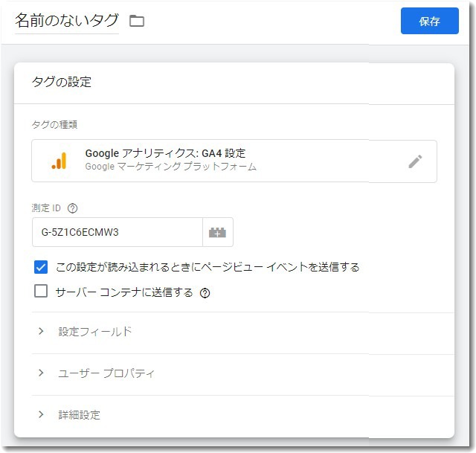
Task: Open the variable picker brick icon
Action: coord(218,232)
